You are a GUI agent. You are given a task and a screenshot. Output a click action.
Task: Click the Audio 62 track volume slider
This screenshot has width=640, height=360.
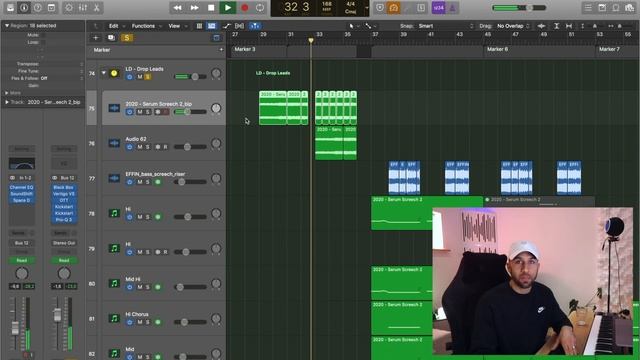(x=190, y=147)
